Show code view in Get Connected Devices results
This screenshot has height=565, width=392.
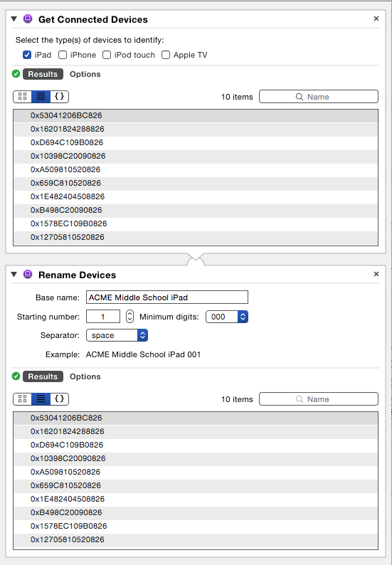[x=60, y=97]
